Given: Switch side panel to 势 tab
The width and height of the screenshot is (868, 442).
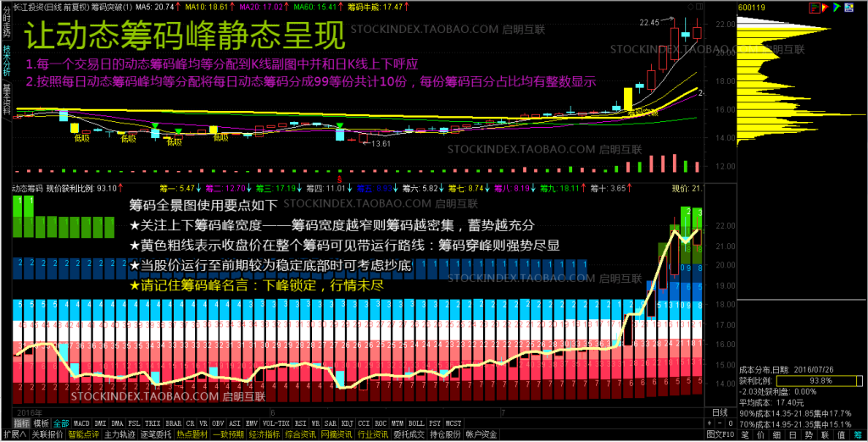Looking at the screenshot, I should pyautogui.click(x=810, y=435).
